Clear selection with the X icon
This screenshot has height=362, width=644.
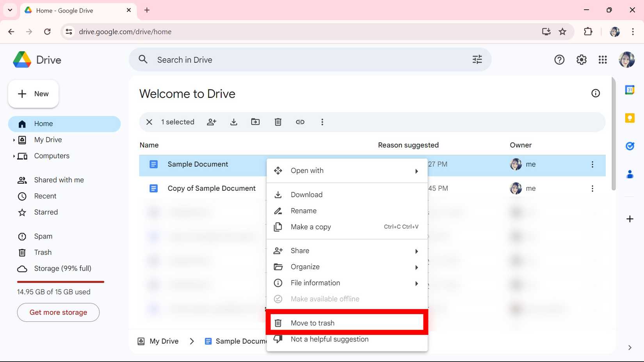pos(149,122)
